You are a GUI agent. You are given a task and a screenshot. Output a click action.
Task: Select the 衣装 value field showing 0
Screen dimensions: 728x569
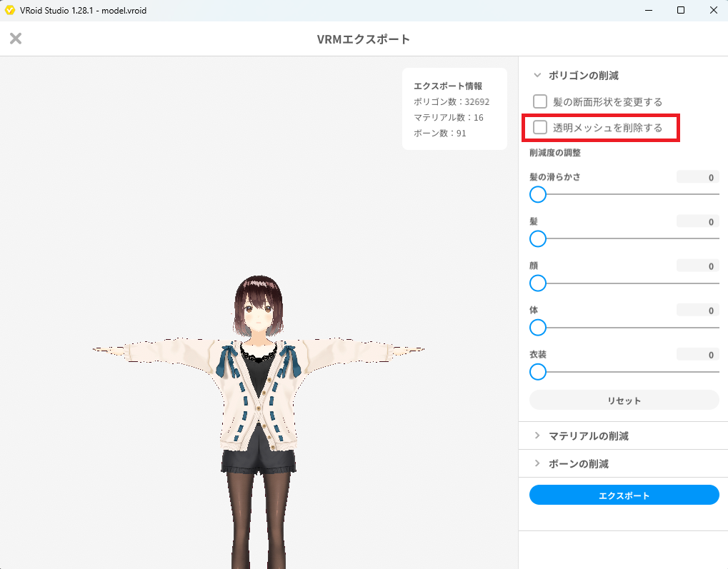(697, 355)
